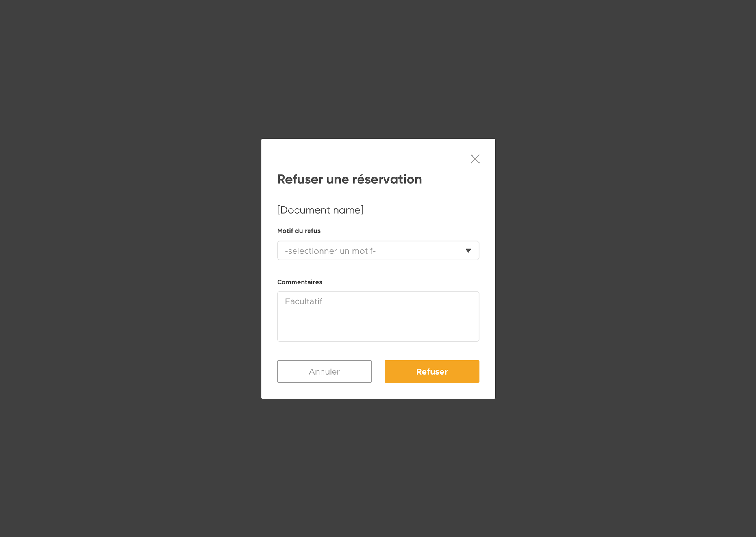Cancel the refusal with Annuler
The width and height of the screenshot is (756, 537).
pos(324,371)
